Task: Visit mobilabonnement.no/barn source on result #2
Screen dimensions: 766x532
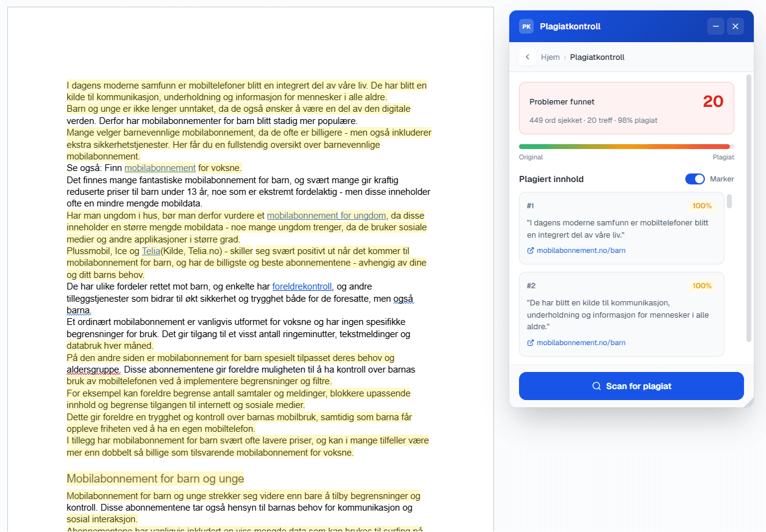Action: pos(581,342)
